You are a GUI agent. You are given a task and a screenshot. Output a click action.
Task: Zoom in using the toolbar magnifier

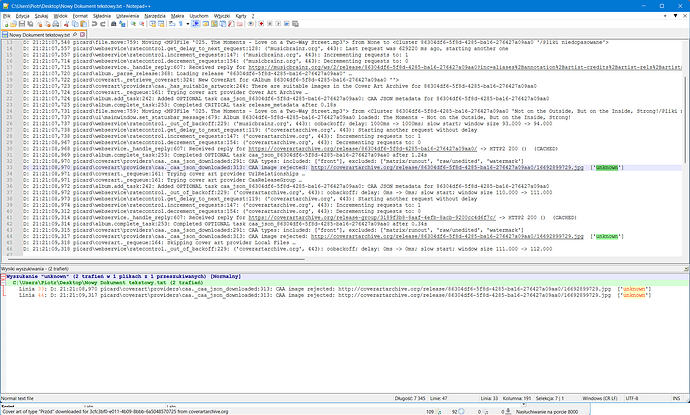[x=133, y=24]
